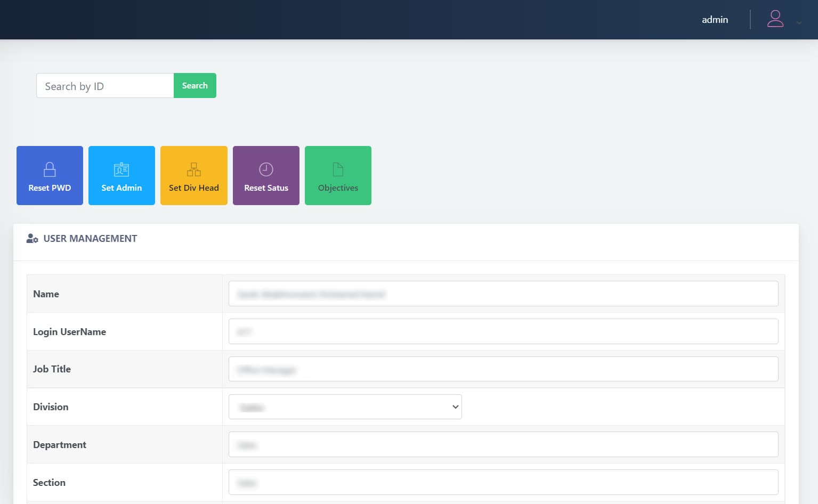Click the Set Admin tile

pyautogui.click(x=122, y=175)
